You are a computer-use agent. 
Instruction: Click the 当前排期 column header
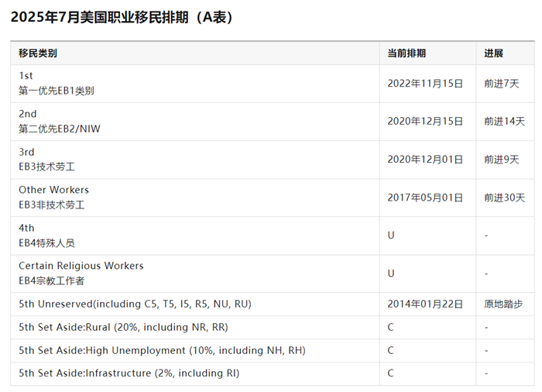406,53
